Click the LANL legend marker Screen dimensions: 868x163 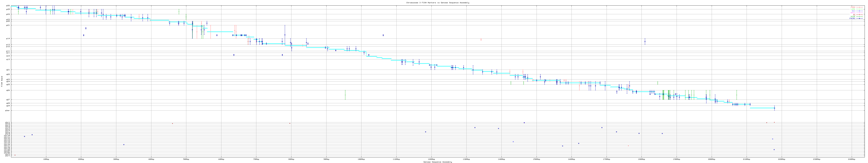pos(859,9)
